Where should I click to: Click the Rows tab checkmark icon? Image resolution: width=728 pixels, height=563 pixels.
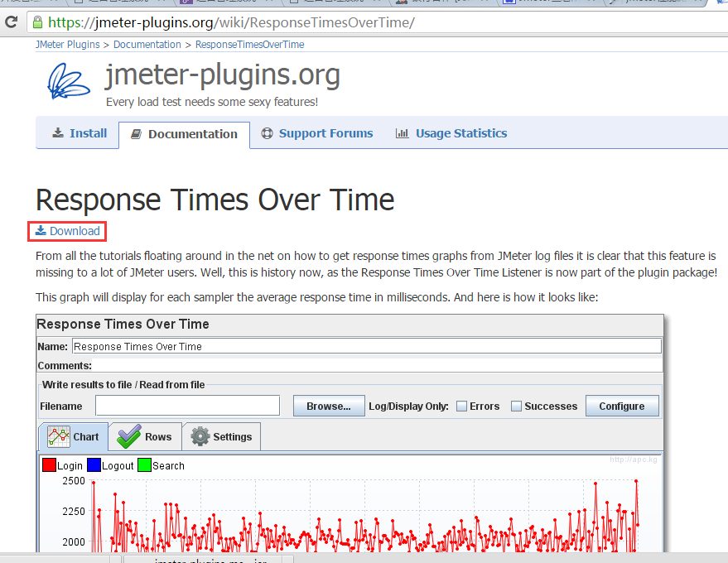pos(128,436)
